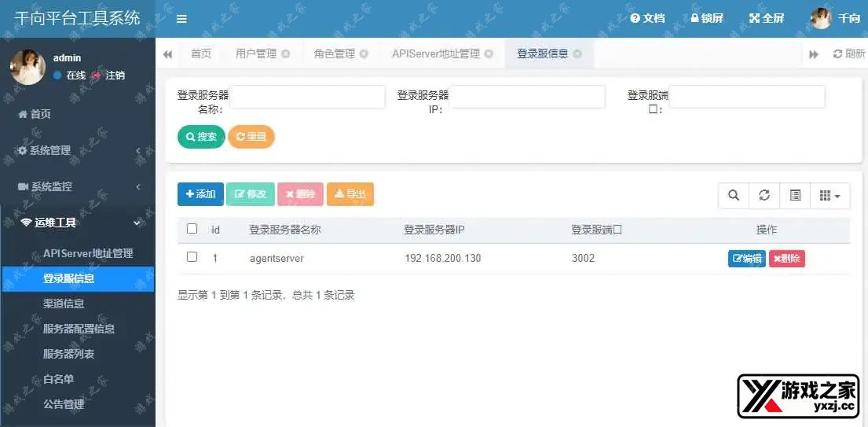
Task: Switch to the APIServer地址管理 tab
Action: pos(436,53)
